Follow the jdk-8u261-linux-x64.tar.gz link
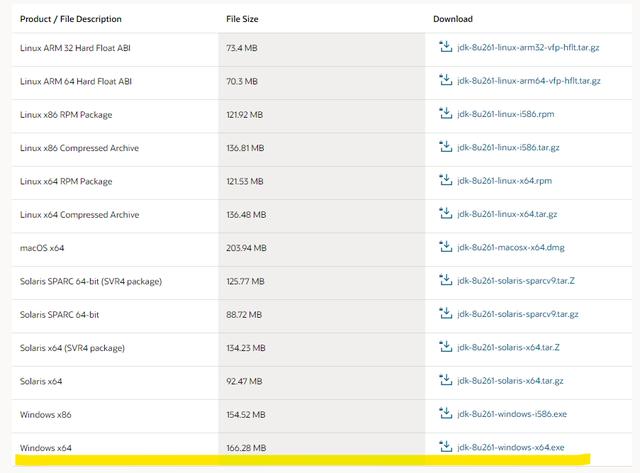Viewport: 640px width, 473px height. tap(507, 214)
